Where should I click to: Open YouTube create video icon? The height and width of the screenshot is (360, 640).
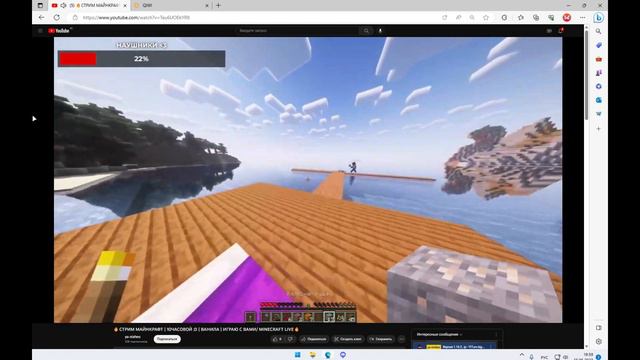[549, 31]
